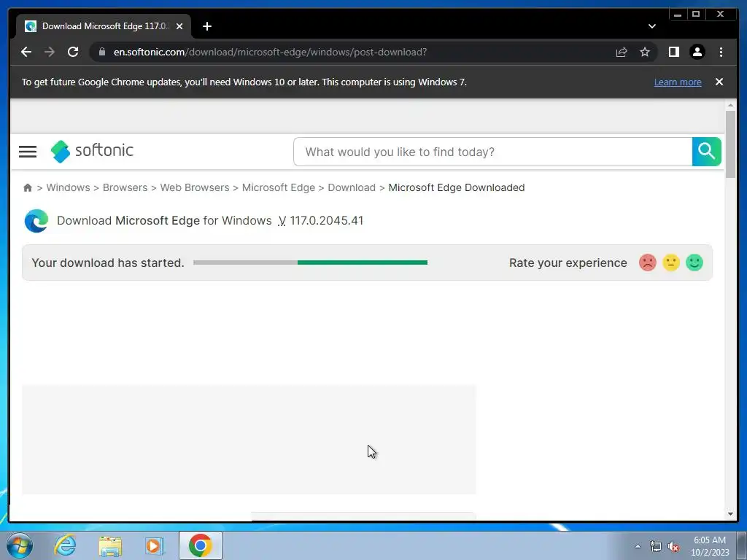Viewport: 747px width, 560px height.
Task: Open the Web Browsers breadcrumb link
Action: 194,187
